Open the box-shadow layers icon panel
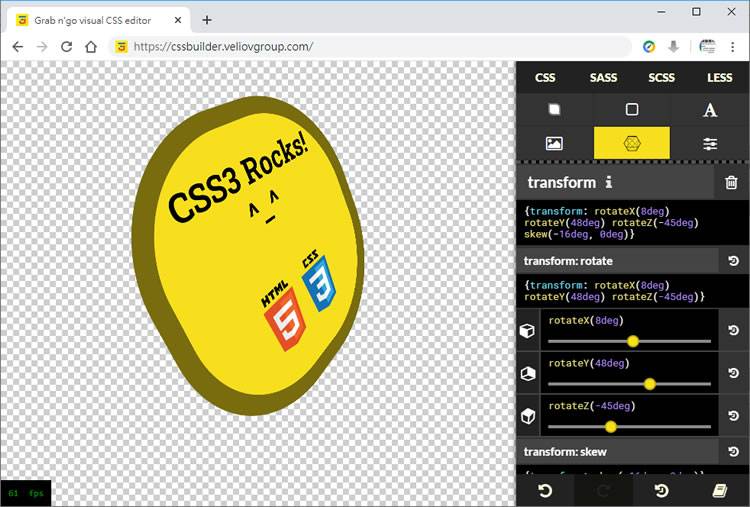Image resolution: width=750 pixels, height=507 pixels. click(x=554, y=110)
